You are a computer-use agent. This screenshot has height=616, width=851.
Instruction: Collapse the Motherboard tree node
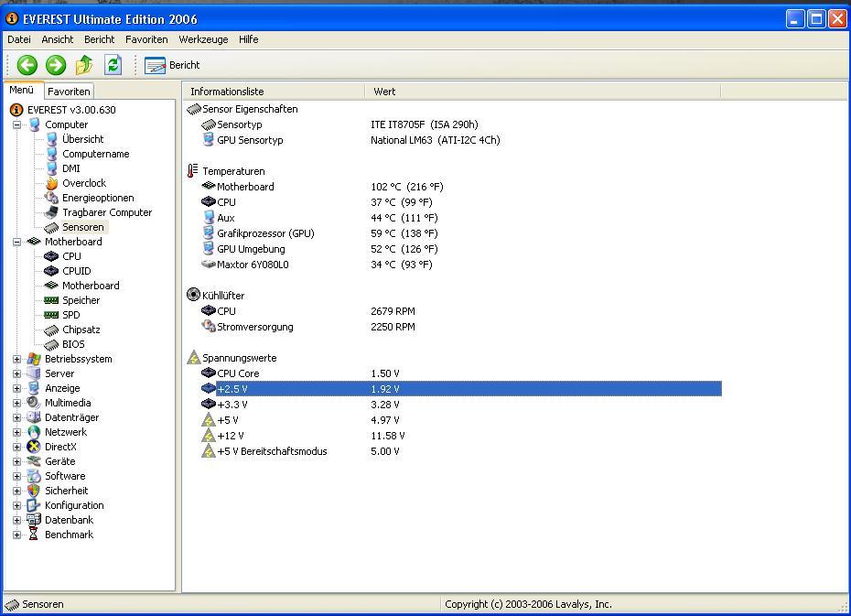[x=16, y=242]
